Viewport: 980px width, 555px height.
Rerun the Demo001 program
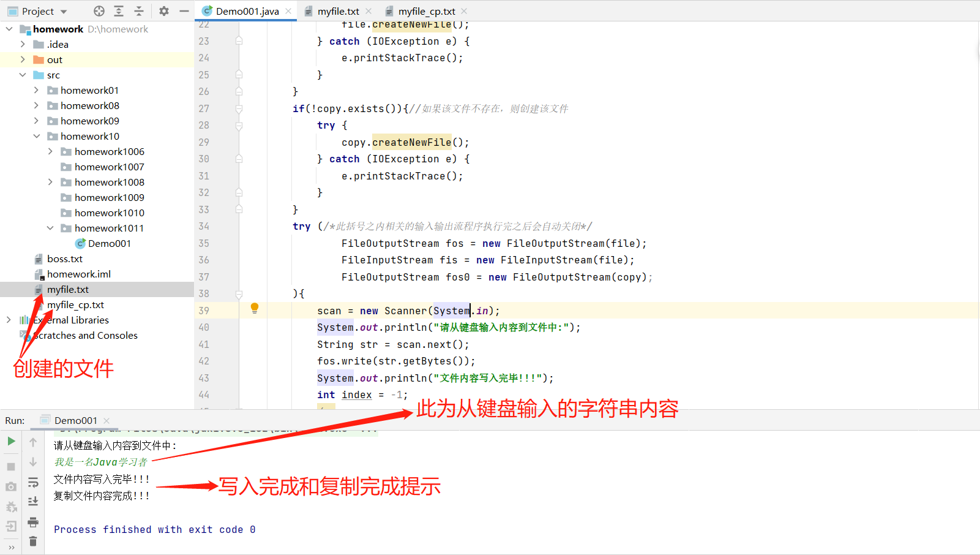point(10,441)
